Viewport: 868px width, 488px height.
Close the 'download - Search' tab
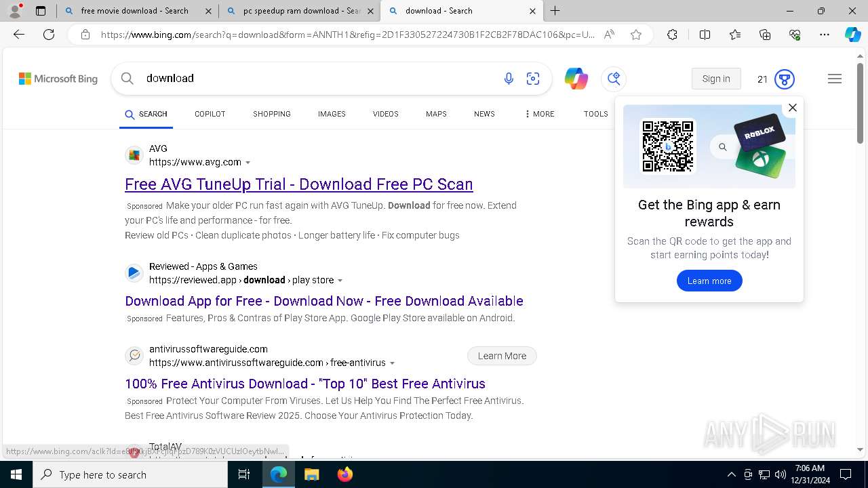point(532,11)
